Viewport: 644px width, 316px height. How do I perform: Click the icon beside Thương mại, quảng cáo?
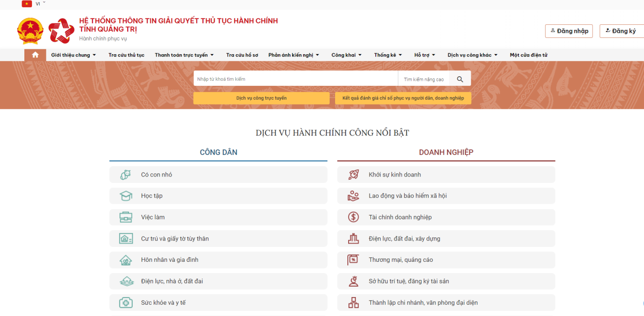coord(353,260)
